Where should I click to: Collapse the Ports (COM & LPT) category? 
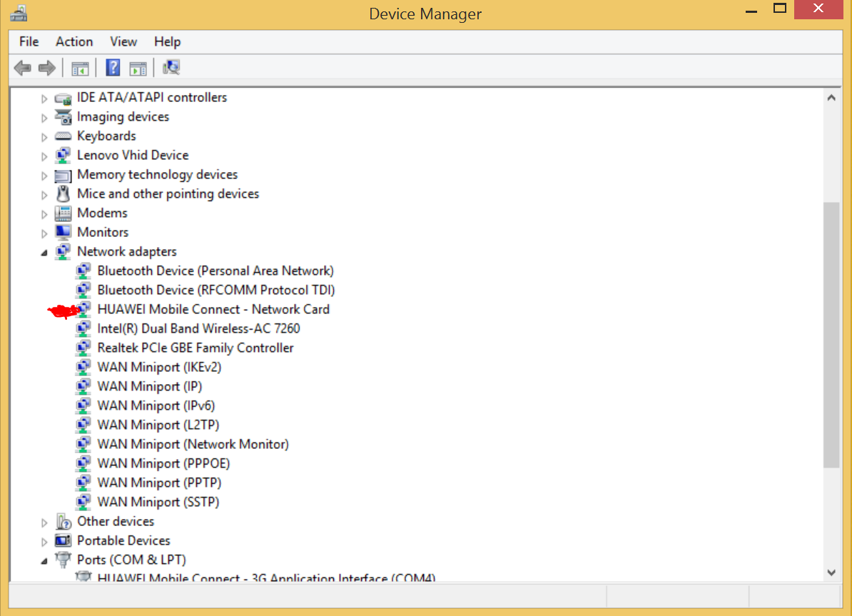coord(44,560)
